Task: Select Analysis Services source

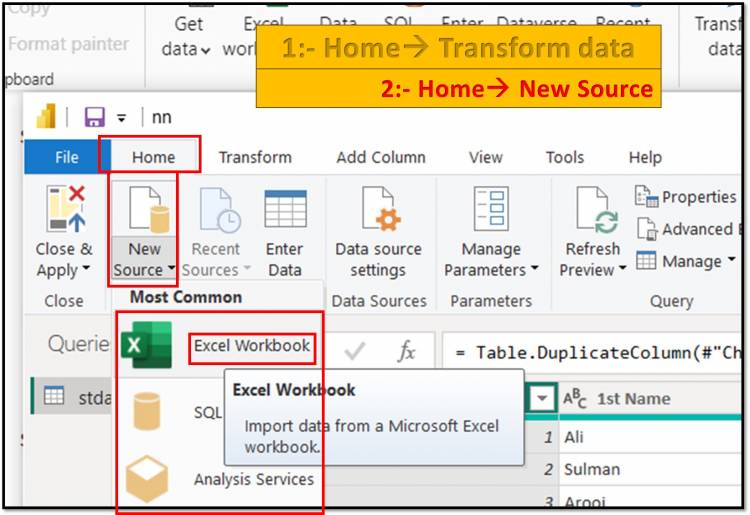Action: pyautogui.click(x=254, y=479)
